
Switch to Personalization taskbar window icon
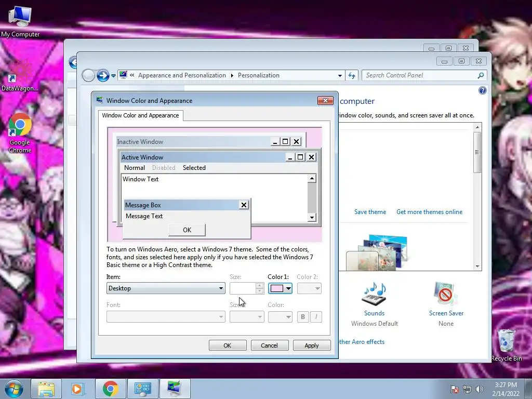click(175, 389)
